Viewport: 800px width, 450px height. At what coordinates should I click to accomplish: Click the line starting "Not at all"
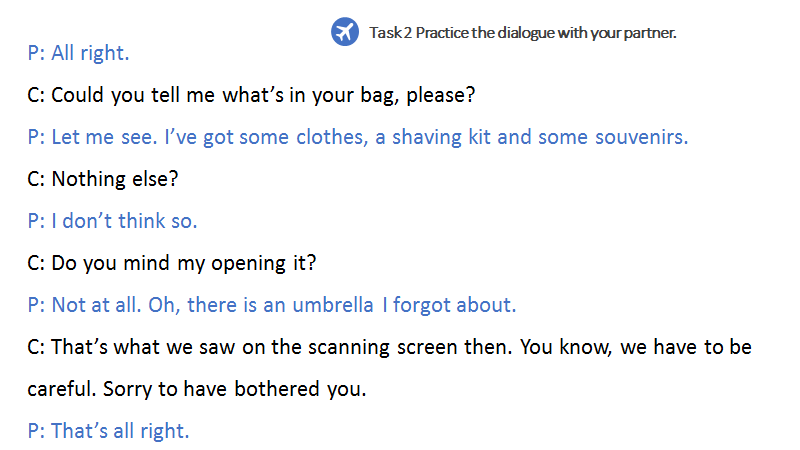[272, 305]
